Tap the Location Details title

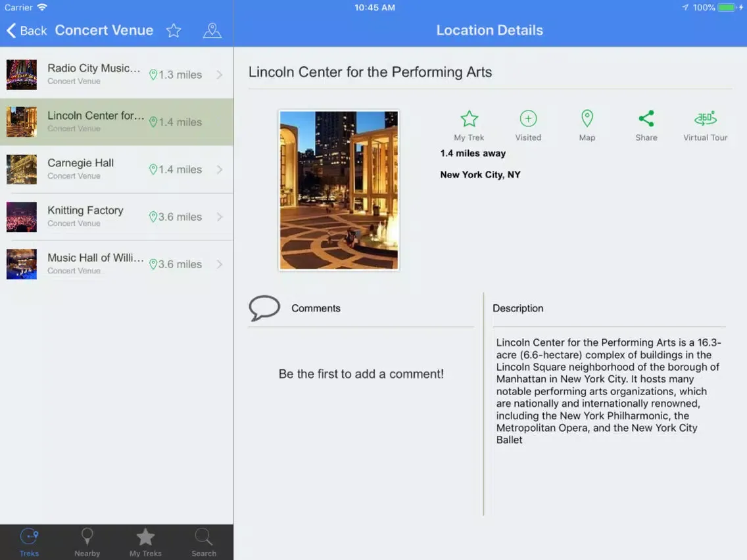pyautogui.click(x=490, y=30)
